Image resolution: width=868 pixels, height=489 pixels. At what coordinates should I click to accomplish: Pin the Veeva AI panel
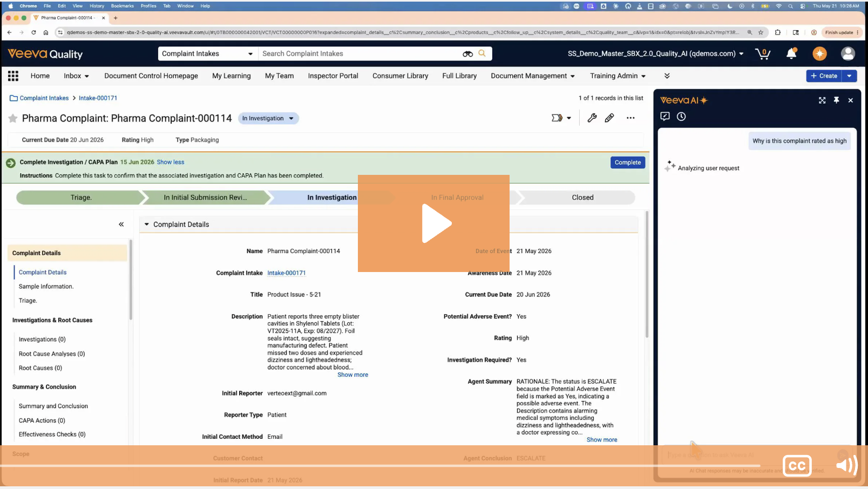click(836, 100)
